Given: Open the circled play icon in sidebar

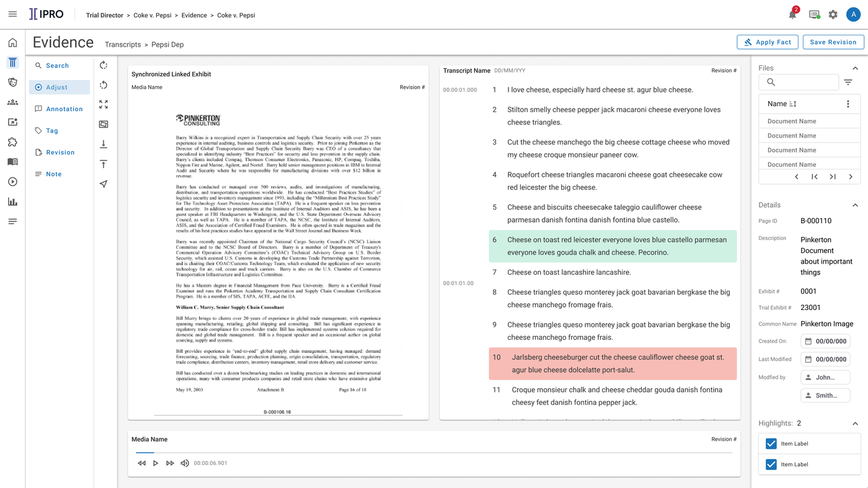Looking at the screenshot, I should (12, 182).
